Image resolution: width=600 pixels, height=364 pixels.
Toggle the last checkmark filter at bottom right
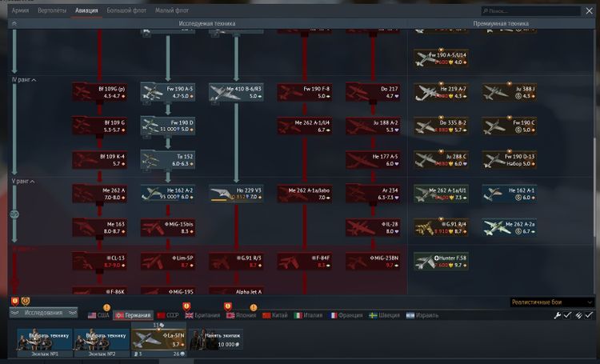point(589,315)
